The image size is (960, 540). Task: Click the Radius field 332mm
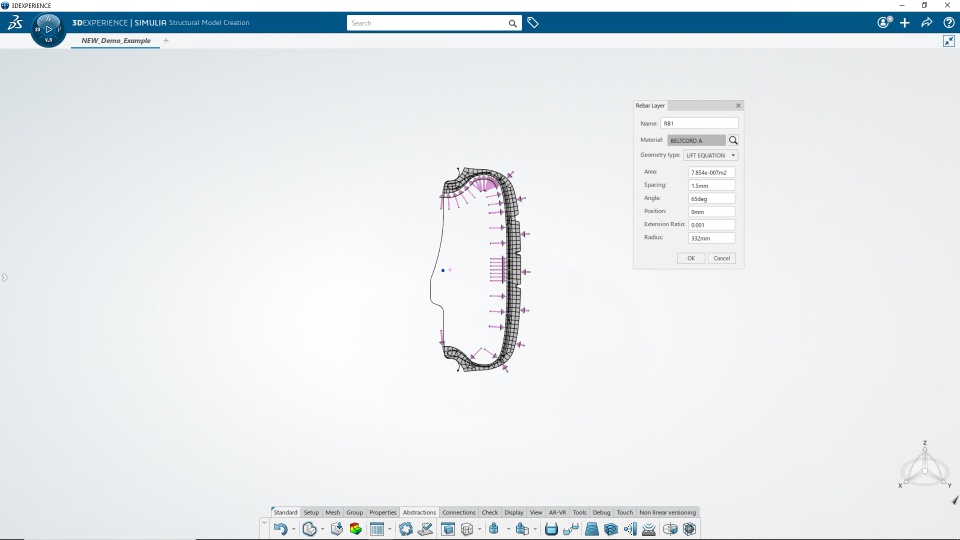coord(711,238)
